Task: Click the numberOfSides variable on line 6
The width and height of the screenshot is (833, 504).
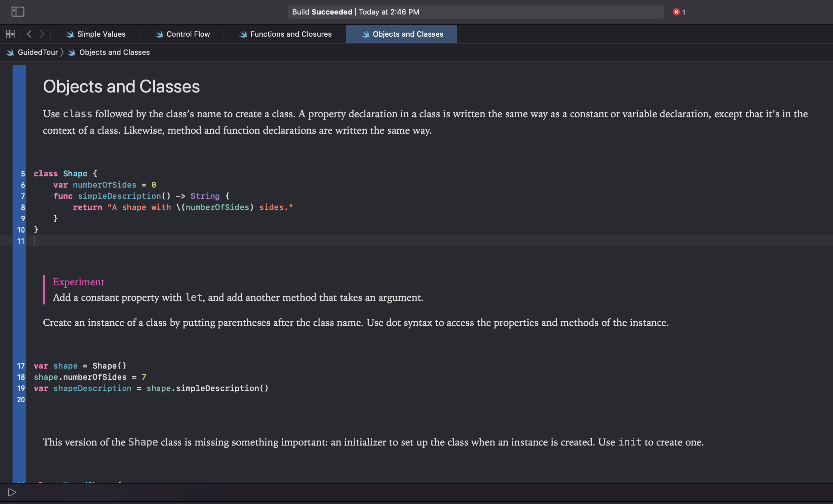Action: point(104,185)
